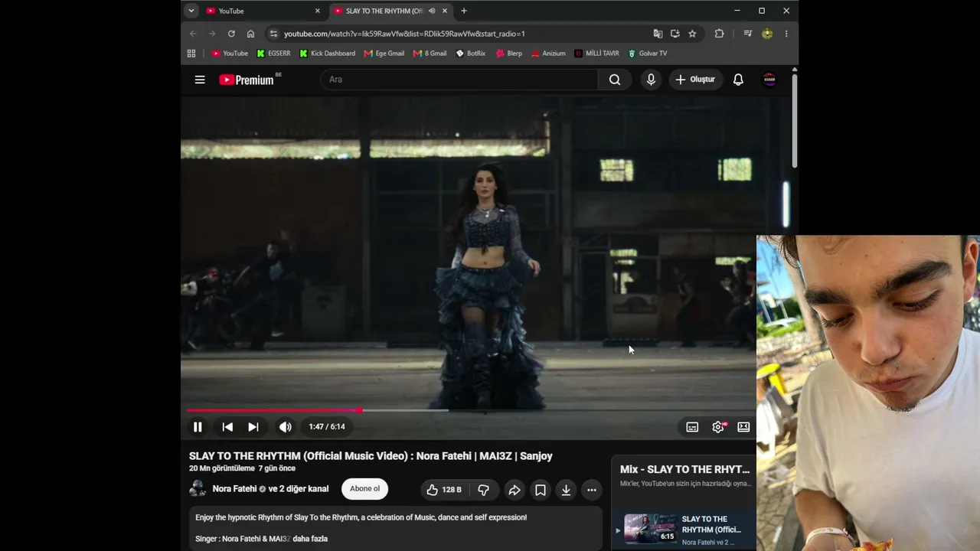Viewport: 980px width, 551px height.
Task: Open the 8 Gmail bookmark
Action: click(x=430, y=54)
